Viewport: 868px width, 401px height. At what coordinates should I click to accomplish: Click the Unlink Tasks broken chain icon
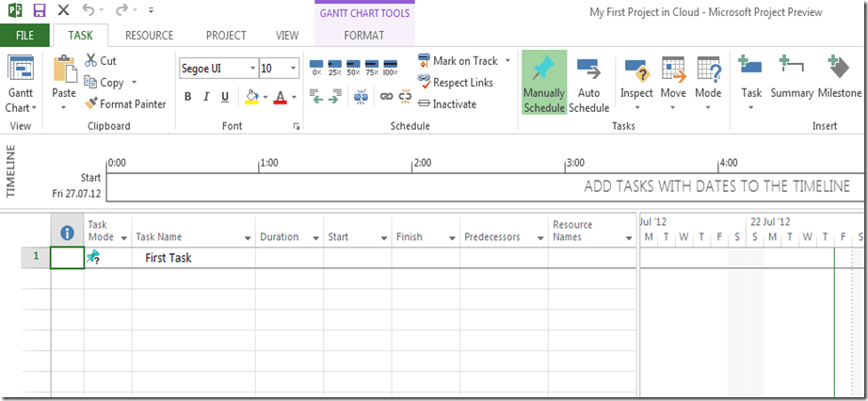tap(405, 96)
